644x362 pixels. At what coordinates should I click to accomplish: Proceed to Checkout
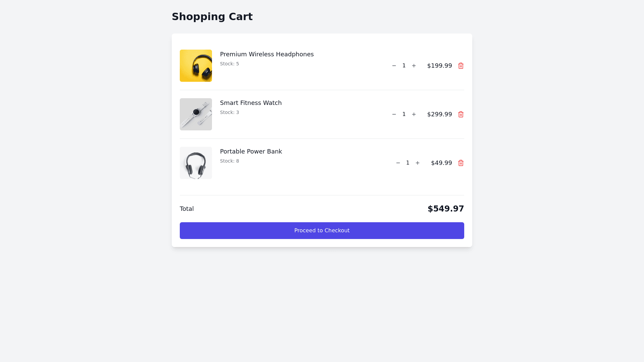(x=322, y=231)
